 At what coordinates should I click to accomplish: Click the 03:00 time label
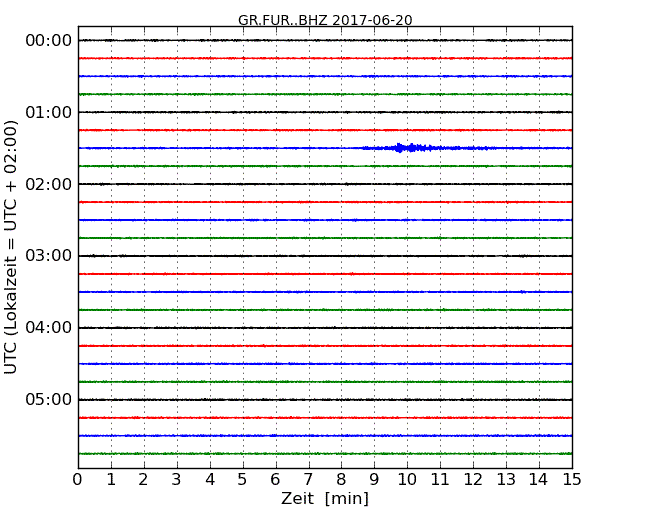point(49,256)
